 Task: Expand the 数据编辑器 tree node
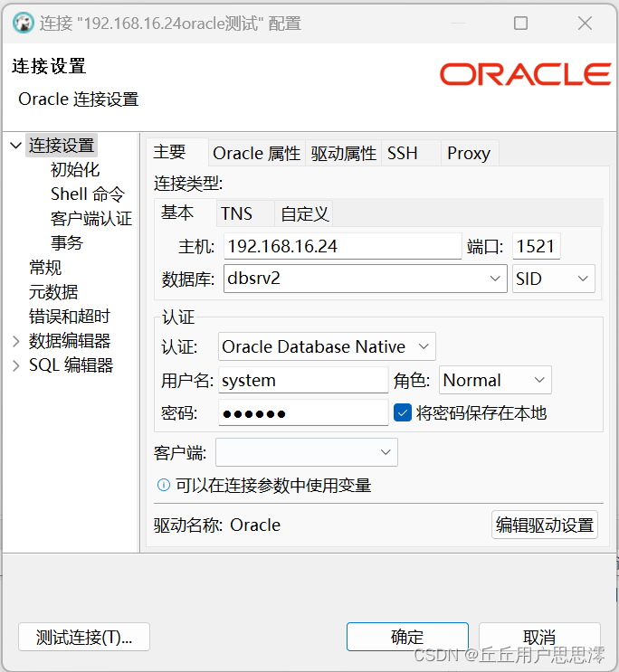16,341
